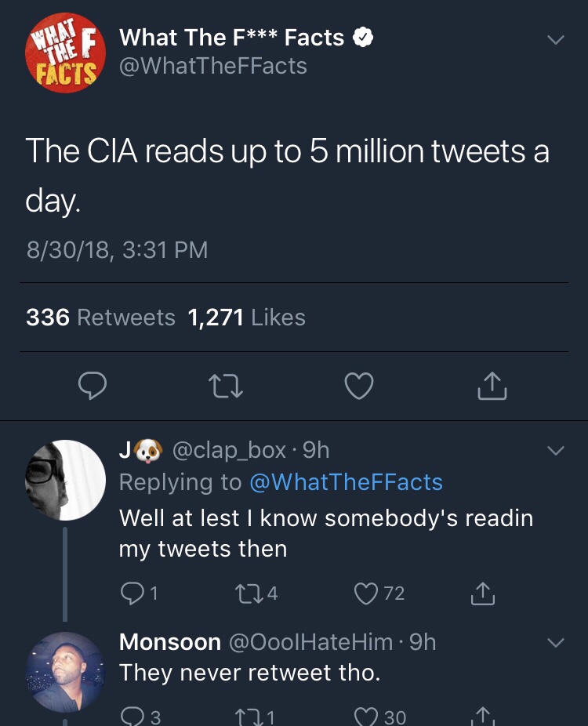
Task: View the 336 Retweets list
Action: [x=100, y=318]
